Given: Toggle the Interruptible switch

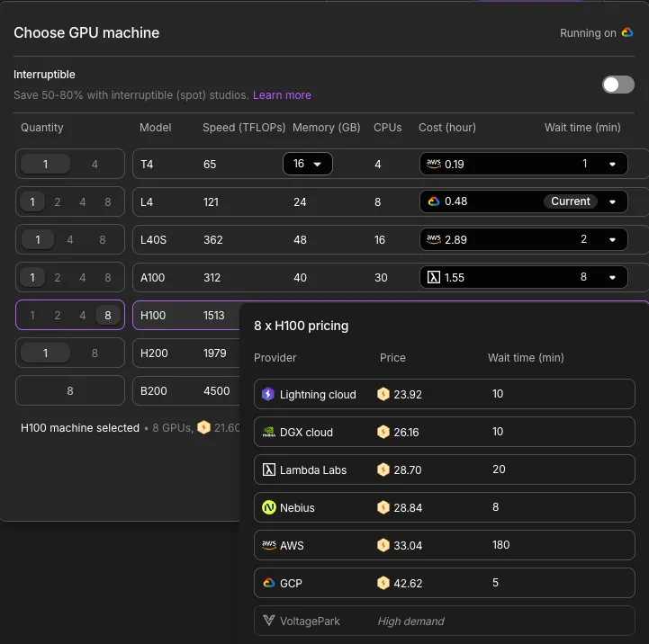Looking at the screenshot, I should pos(618,85).
